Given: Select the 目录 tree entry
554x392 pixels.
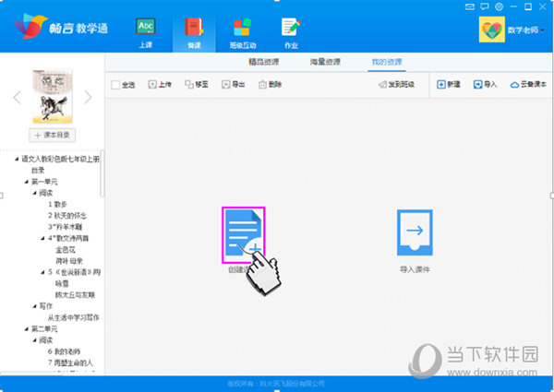Looking at the screenshot, I should click(x=38, y=171).
